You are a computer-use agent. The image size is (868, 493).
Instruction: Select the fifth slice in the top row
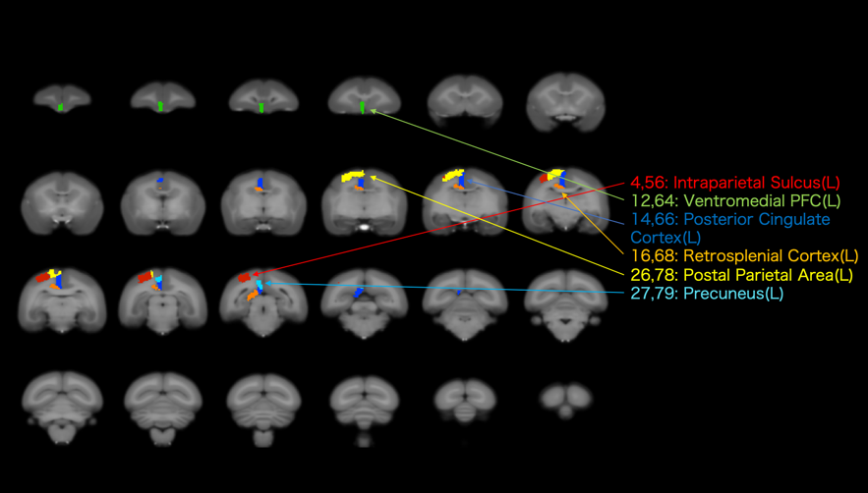(460, 99)
